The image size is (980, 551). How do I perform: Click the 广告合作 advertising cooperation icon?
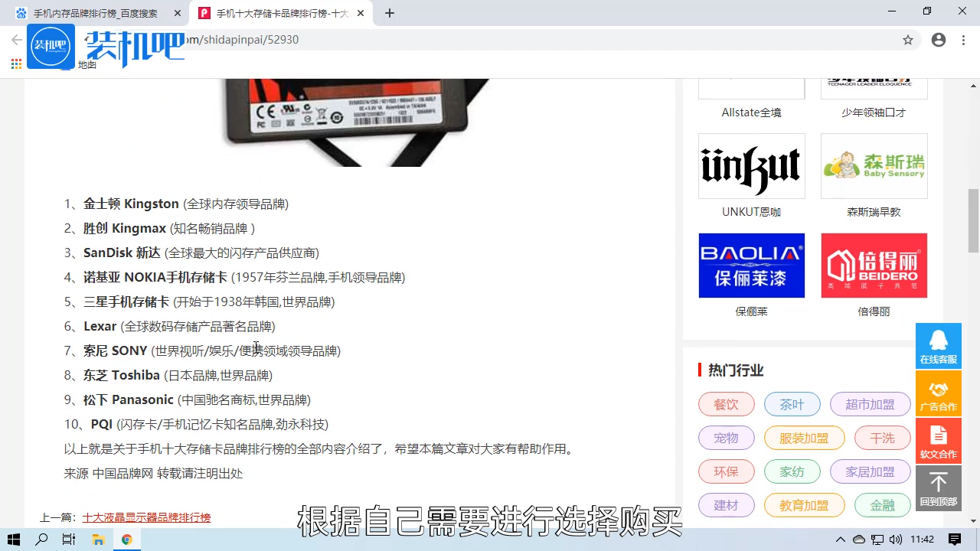click(x=938, y=393)
